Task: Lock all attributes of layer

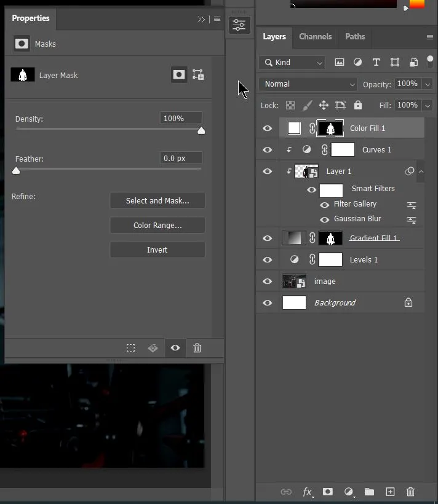Action: click(x=358, y=105)
